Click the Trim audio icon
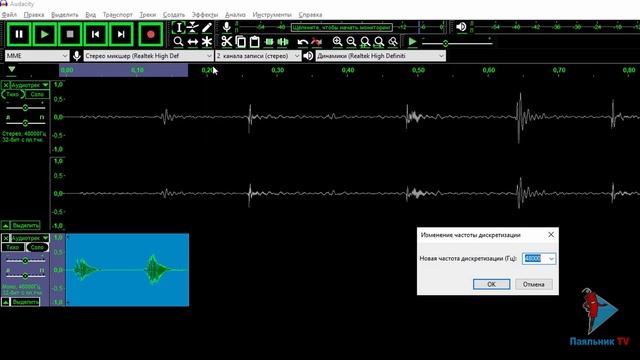Viewport: 640px width, 360px height. tap(269, 42)
